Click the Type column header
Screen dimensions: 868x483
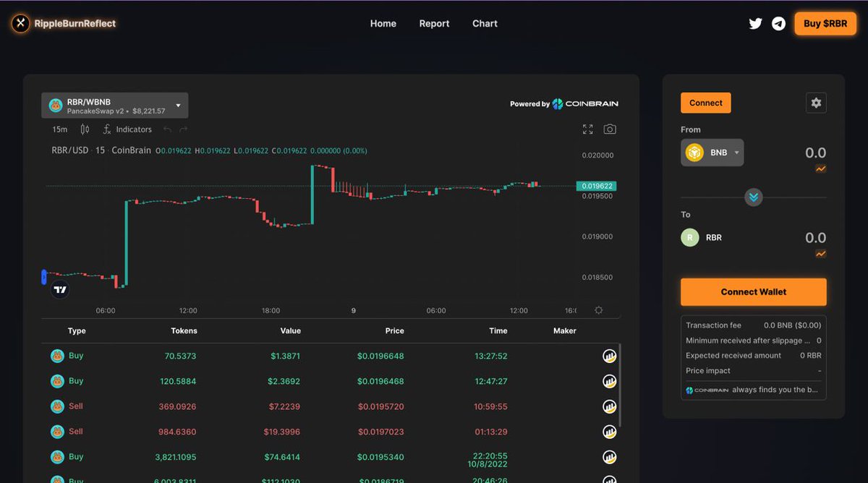point(77,330)
